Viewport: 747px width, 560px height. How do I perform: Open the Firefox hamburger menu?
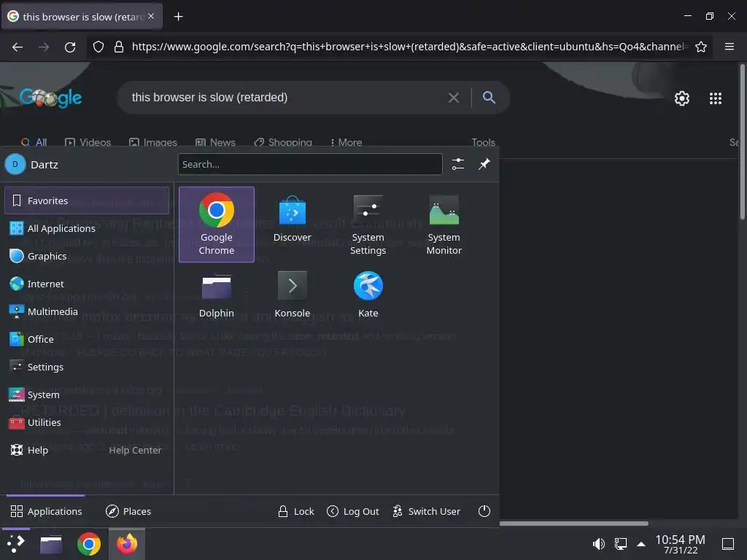[729, 47]
